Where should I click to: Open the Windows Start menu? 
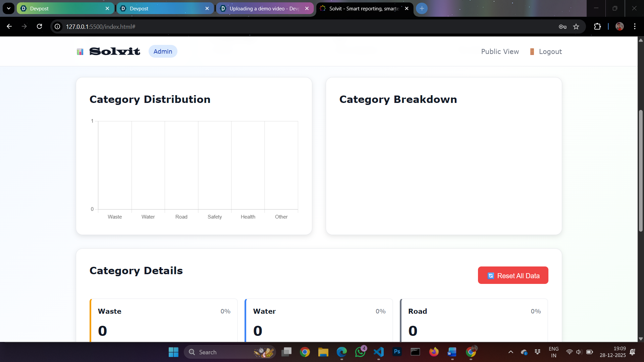173,352
